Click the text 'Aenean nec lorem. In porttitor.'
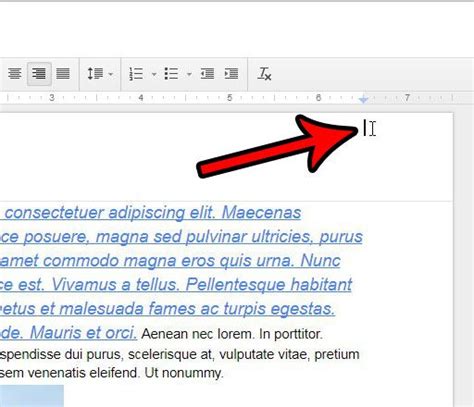 point(232,334)
